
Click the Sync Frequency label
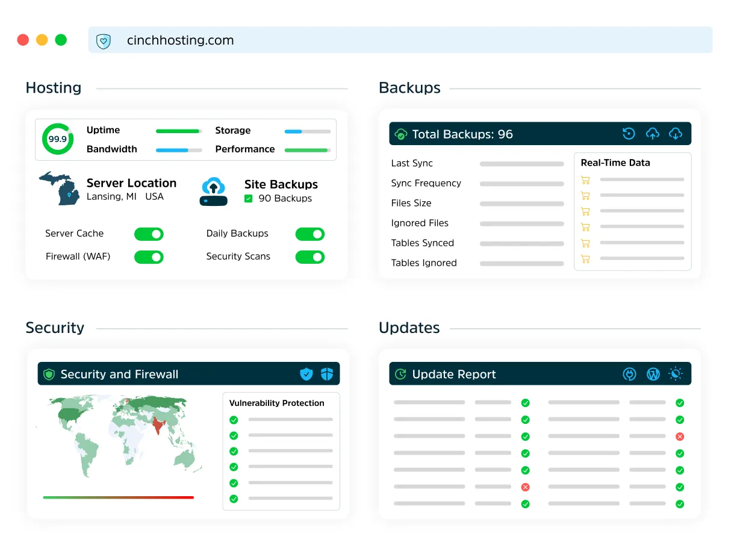[426, 183]
